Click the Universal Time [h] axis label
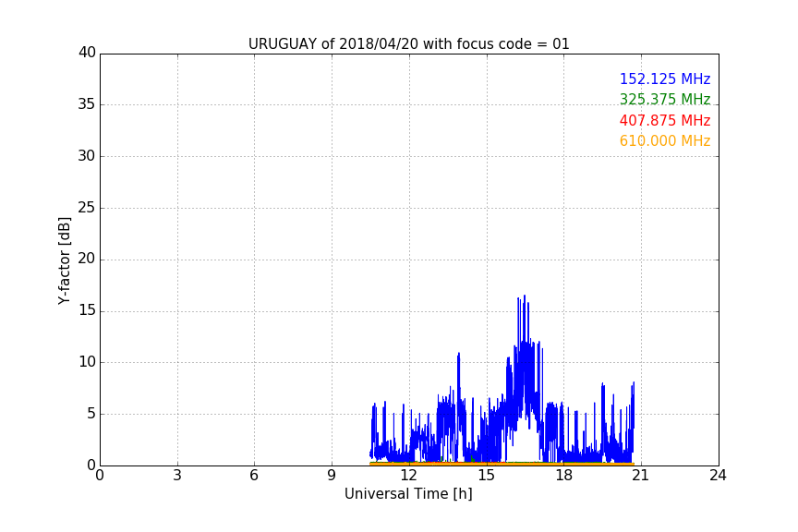Viewport: 798px width, 532px height. [408, 494]
